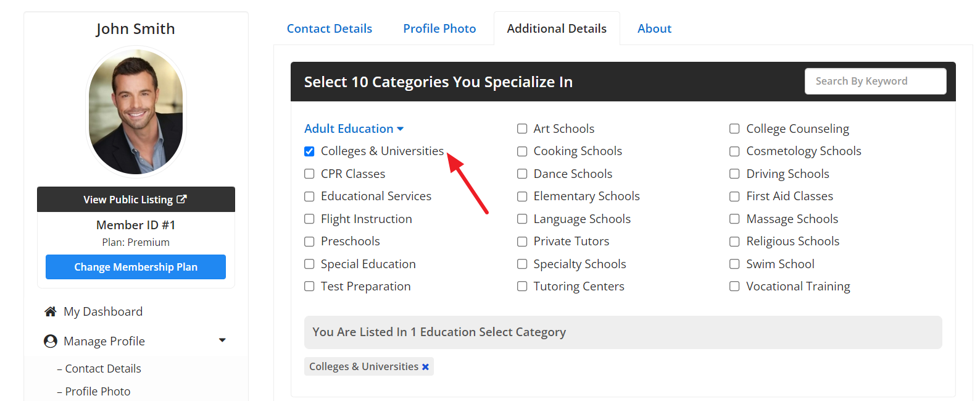Remove the Colleges & Universities tag with the x icon
The height and width of the screenshot is (401, 980).
(425, 367)
